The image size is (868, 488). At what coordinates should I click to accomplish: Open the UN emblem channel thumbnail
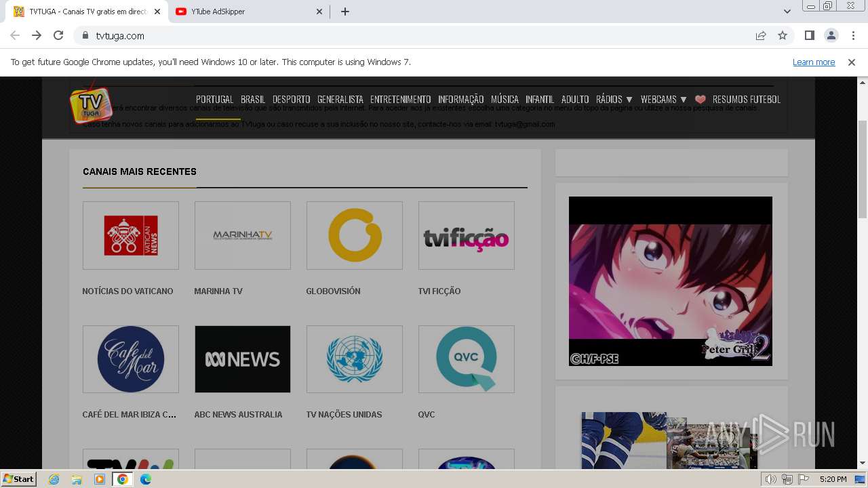point(355,359)
